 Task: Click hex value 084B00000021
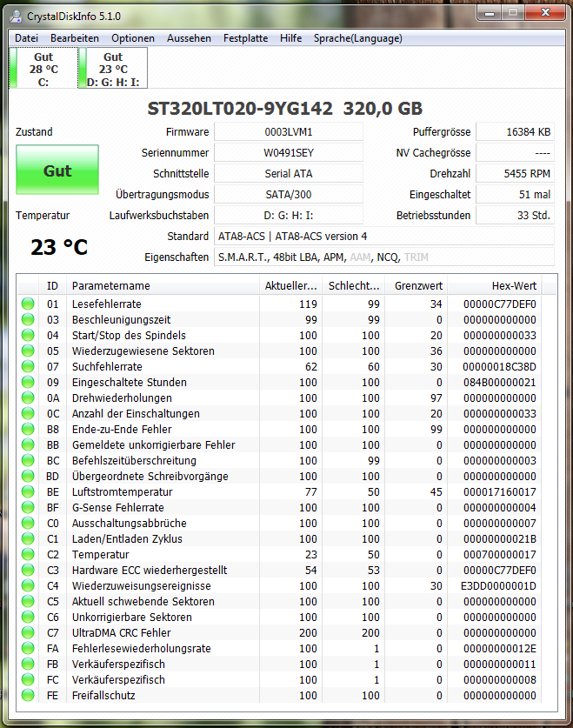pyautogui.click(x=499, y=383)
